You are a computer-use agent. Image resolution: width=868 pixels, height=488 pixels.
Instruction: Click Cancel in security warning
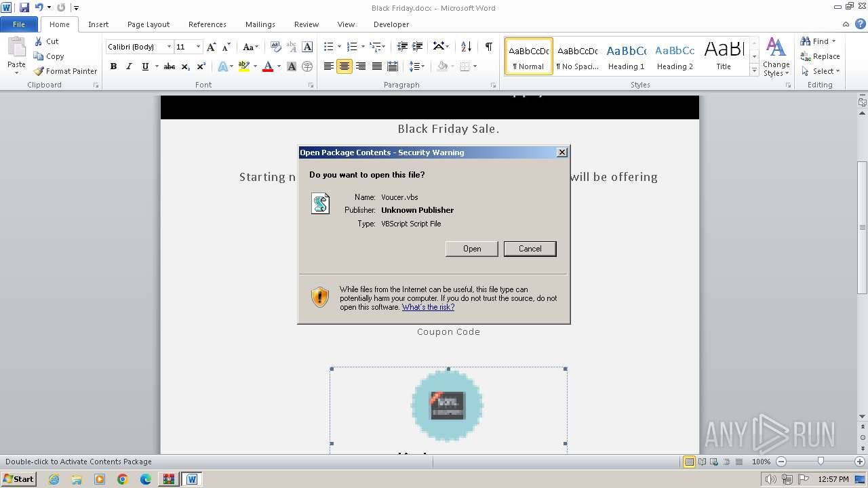click(530, 249)
